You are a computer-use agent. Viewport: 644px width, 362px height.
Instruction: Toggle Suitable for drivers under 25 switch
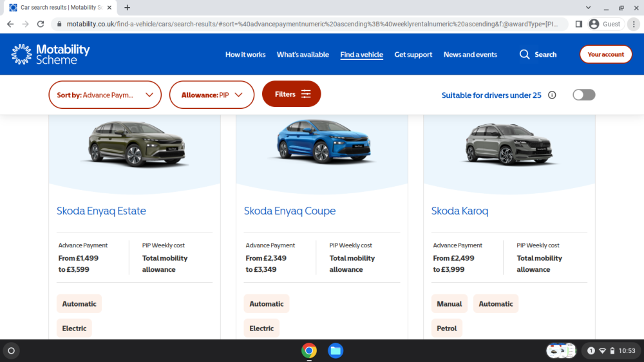(x=583, y=95)
